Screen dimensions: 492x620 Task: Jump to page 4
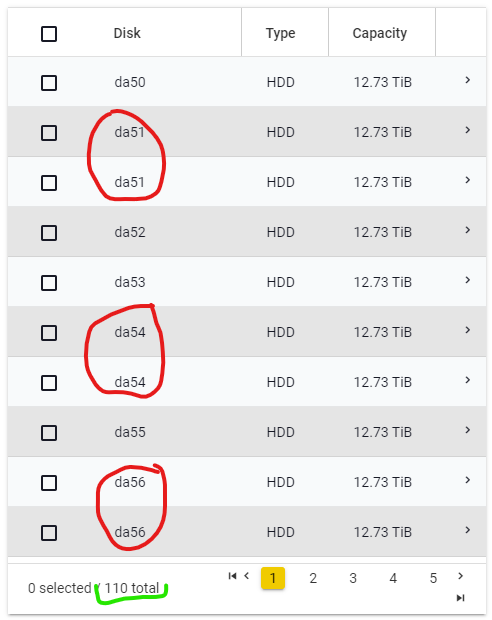pos(393,578)
